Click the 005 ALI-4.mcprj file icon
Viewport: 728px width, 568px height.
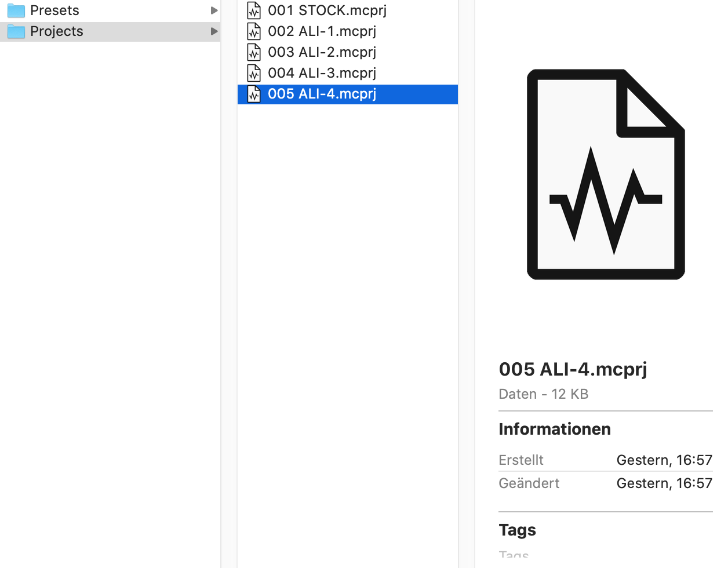(x=254, y=94)
